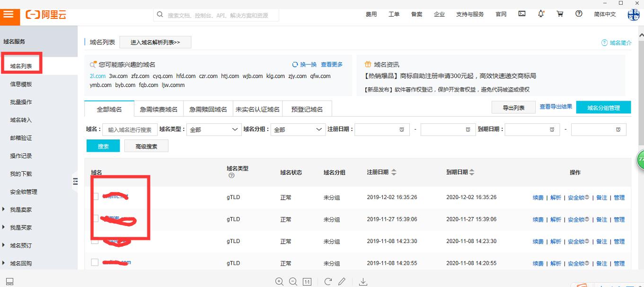Click the suggested domain 2l.com

click(97, 76)
